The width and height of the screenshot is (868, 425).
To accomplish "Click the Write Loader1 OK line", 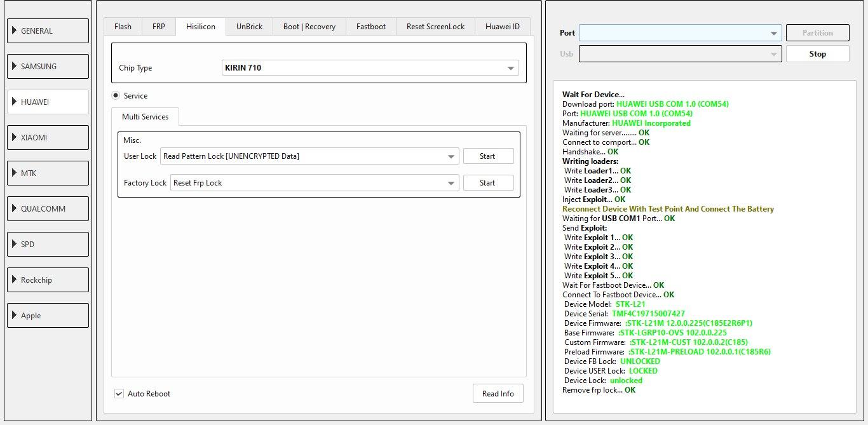I will 597,171.
